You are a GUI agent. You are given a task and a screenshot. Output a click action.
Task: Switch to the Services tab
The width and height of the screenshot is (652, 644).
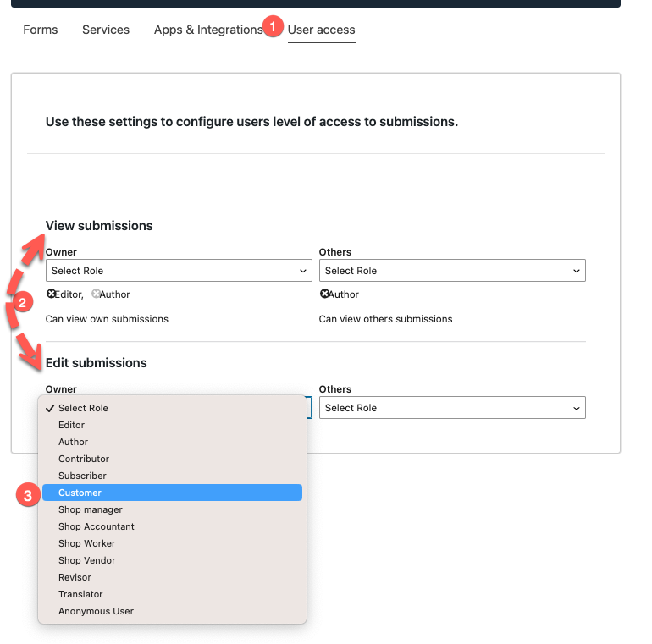click(106, 30)
